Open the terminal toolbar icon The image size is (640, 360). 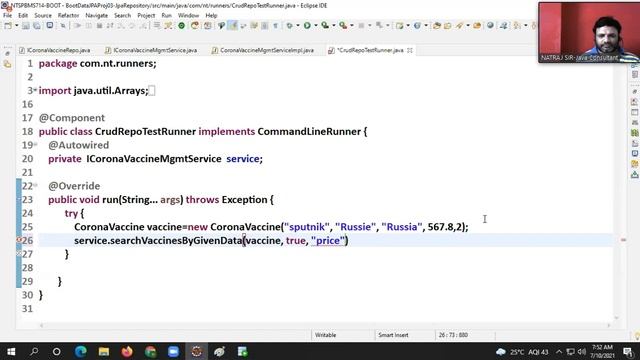[49, 25]
